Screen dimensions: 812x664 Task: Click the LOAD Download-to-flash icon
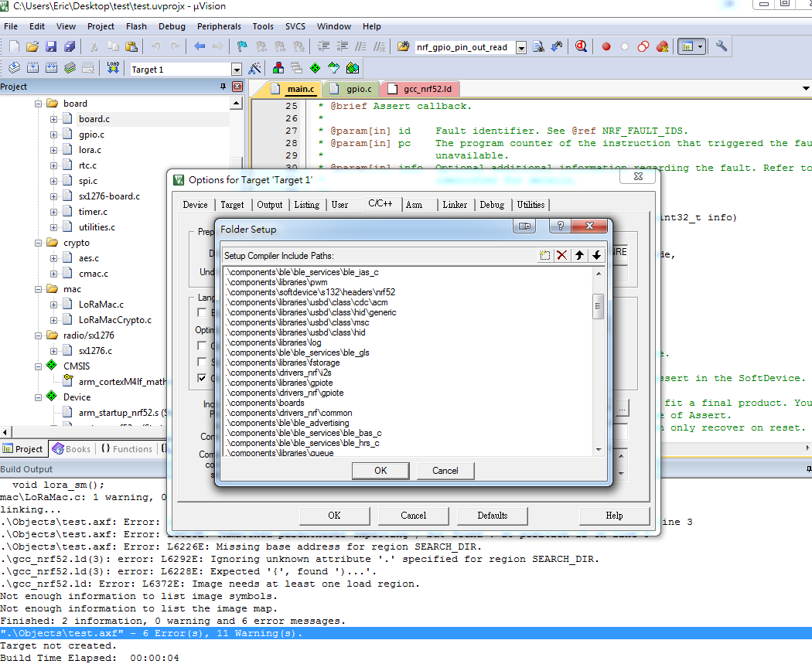(x=112, y=68)
